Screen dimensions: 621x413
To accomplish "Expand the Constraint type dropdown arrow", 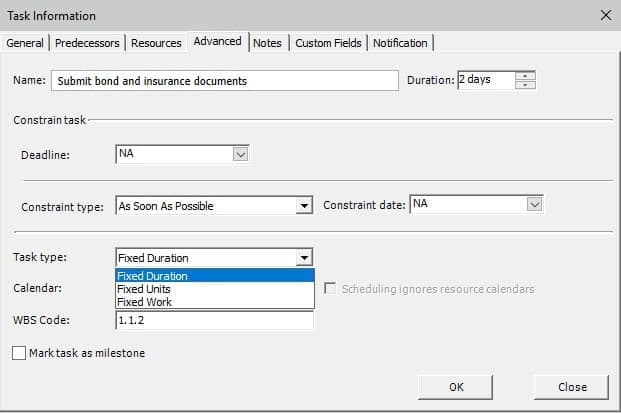I will point(304,206).
